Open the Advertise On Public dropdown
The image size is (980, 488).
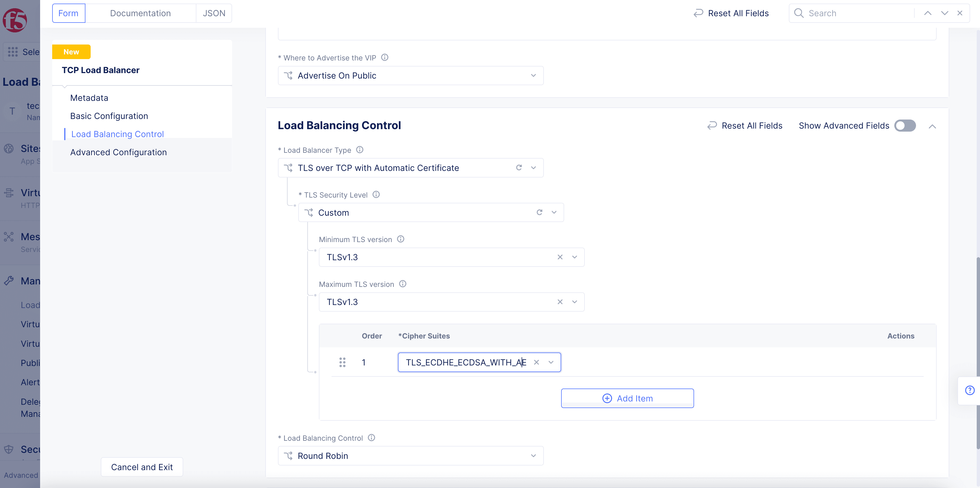[x=411, y=76]
